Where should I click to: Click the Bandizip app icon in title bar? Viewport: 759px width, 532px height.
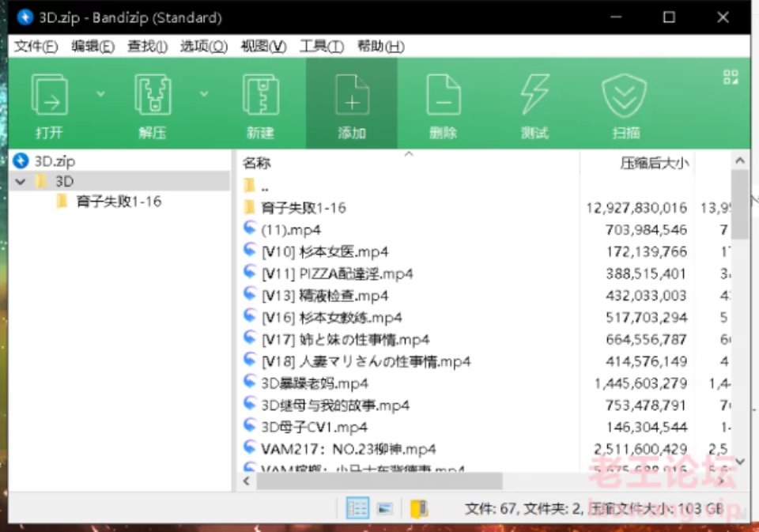25,17
